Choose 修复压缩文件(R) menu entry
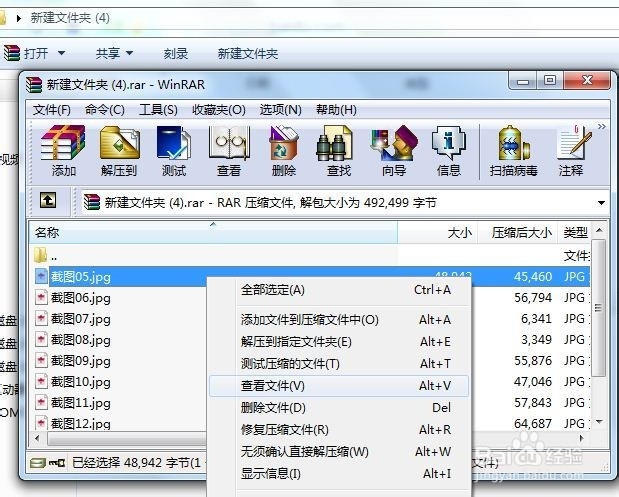Viewport: 619px width, 497px height. click(x=340, y=429)
